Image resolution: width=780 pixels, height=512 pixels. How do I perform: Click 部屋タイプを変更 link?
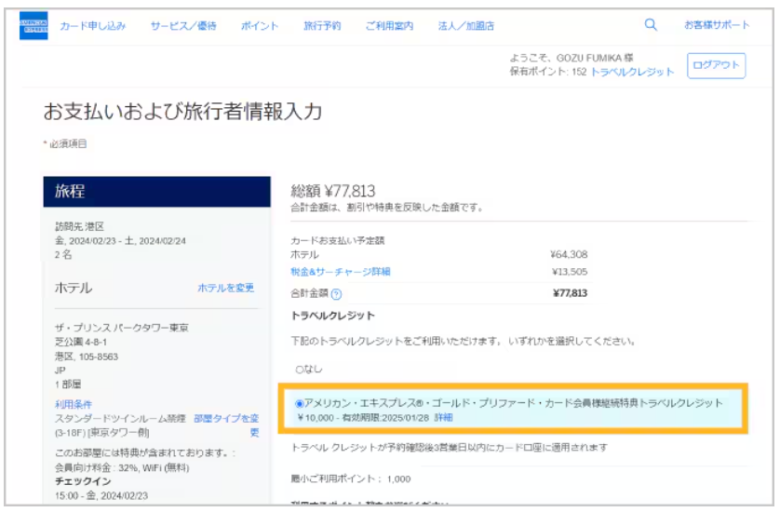click(x=227, y=425)
